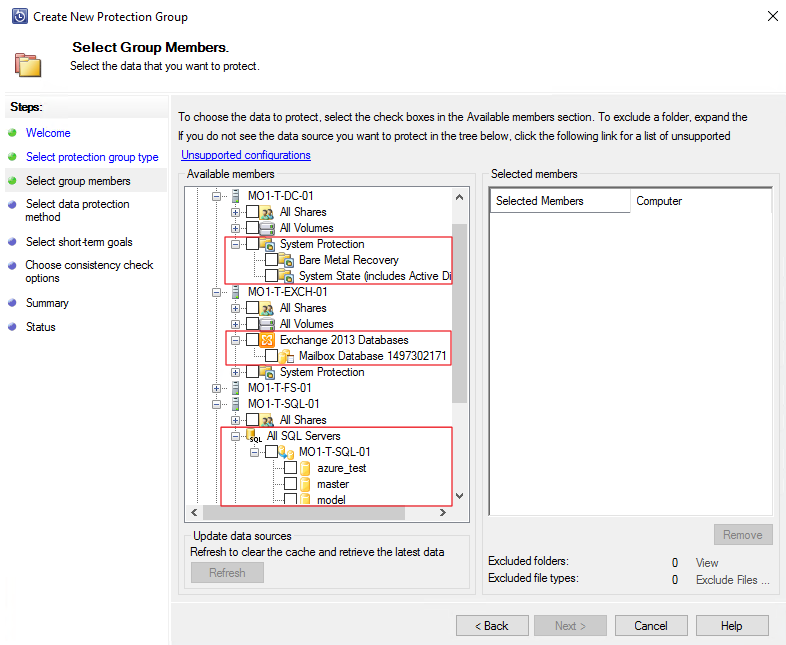Click the tree scroll-down arrow
Image resolution: width=786 pixels, height=645 pixels.
coord(459,496)
